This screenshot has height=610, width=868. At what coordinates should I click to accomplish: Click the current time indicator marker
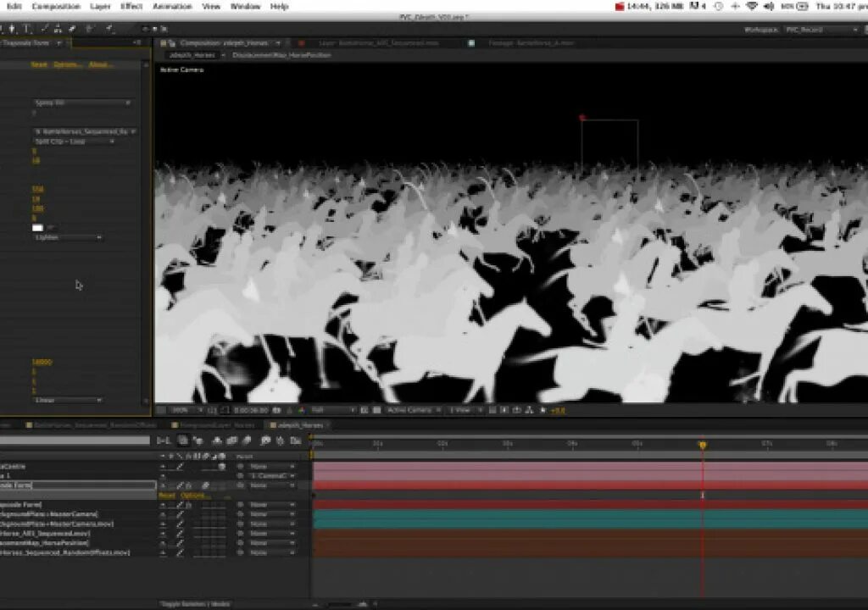tap(703, 445)
